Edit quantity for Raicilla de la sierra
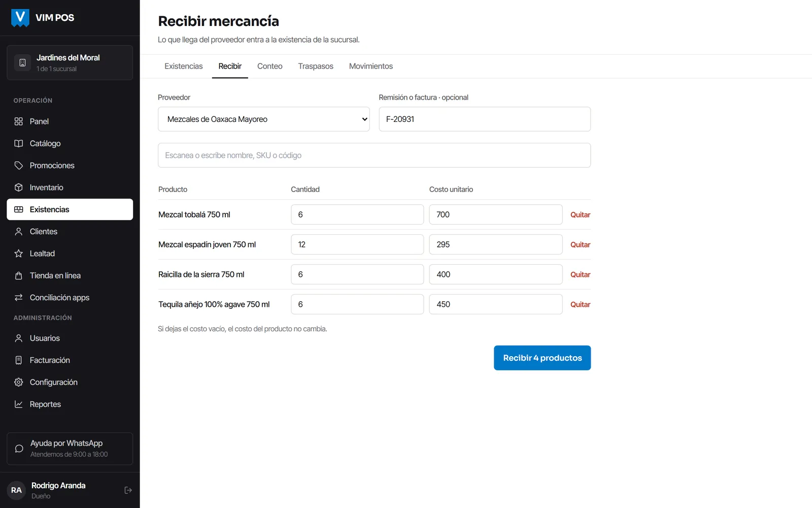The height and width of the screenshot is (508, 812). click(x=357, y=274)
